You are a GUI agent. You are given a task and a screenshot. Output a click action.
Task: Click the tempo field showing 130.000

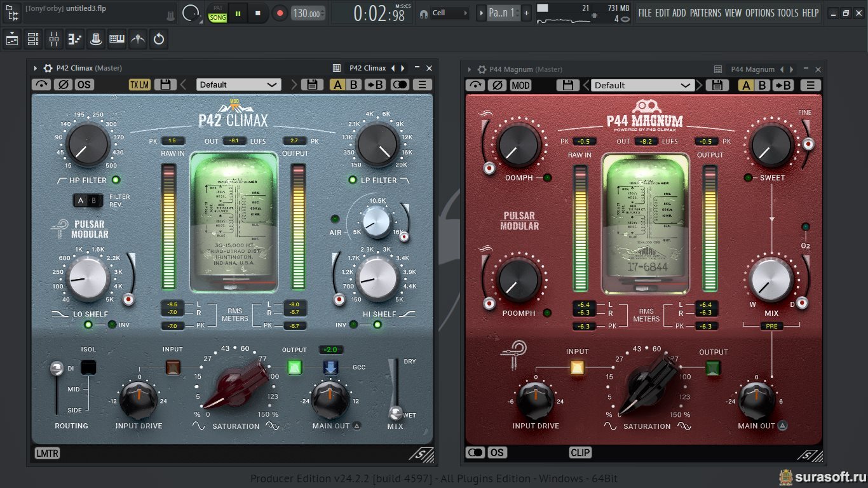[308, 13]
